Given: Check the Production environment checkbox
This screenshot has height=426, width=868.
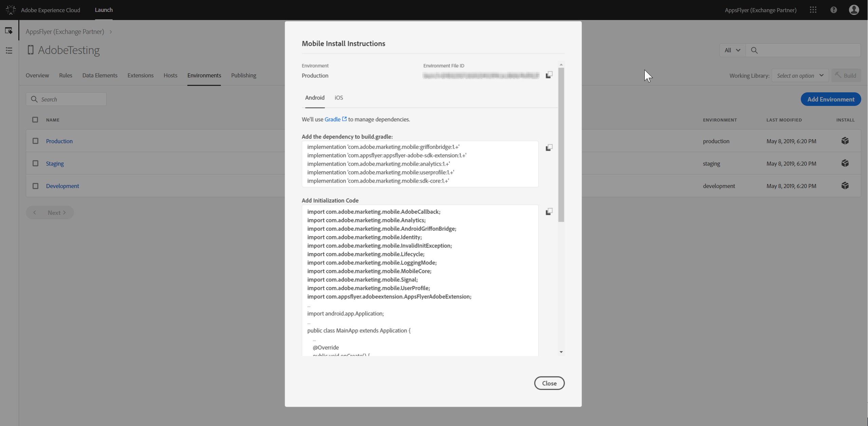Looking at the screenshot, I should [35, 141].
